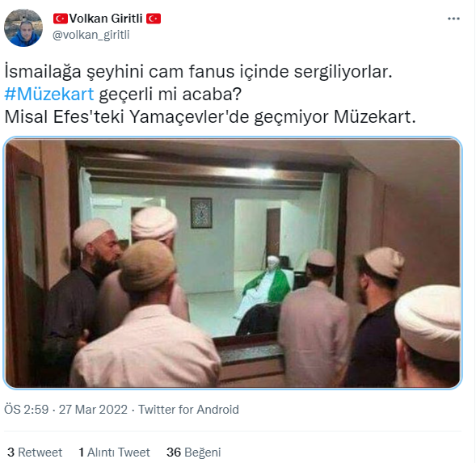Open the Volkan Giritli display name link
The image size is (476, 463).
(x=106, y=19)
